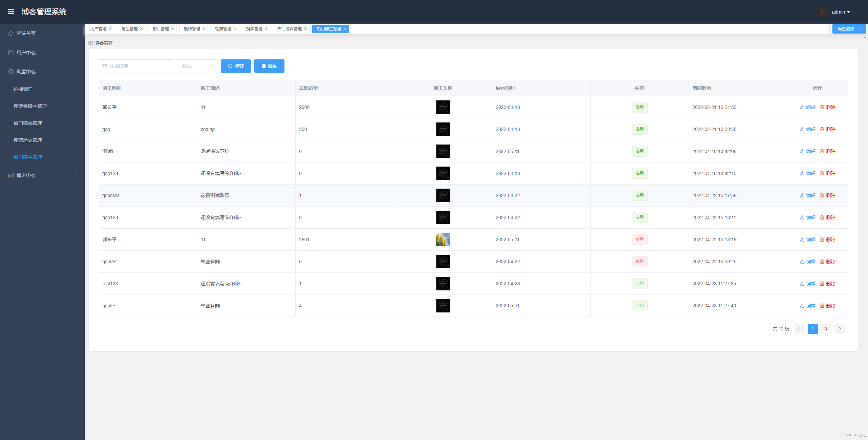Click the 启用 status tag for gcpcscs
868x440 pixels.
pos(639,195)
